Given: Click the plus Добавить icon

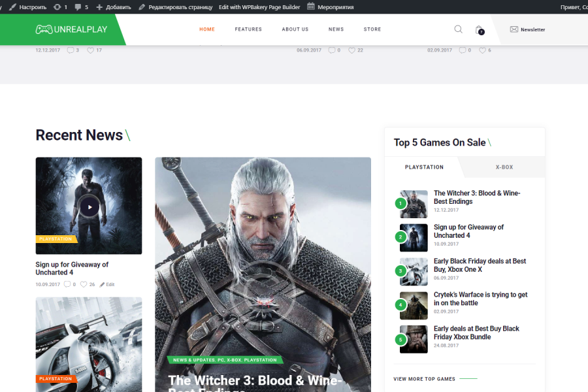Looking at the screenshot, I should click(x=99, y=7).
